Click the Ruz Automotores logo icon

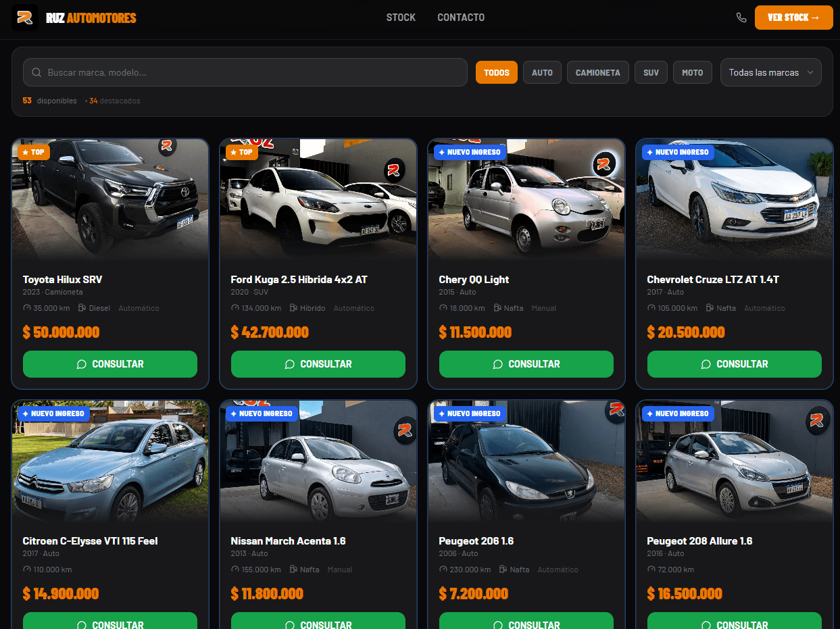(x=25, y=18)
